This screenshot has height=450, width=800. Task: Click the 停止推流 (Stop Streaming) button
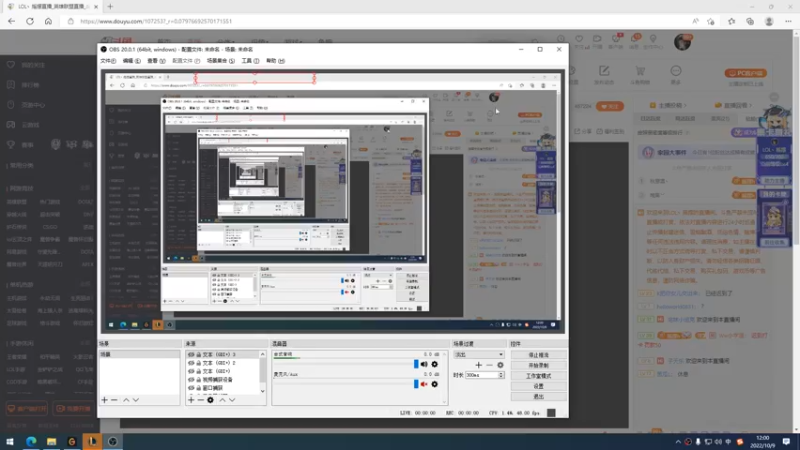coord(538,355)
